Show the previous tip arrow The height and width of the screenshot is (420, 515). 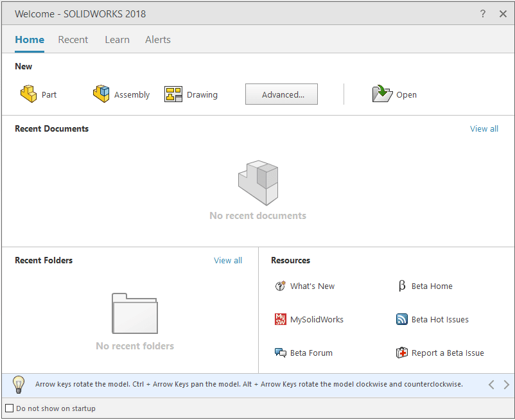point(491,385)
